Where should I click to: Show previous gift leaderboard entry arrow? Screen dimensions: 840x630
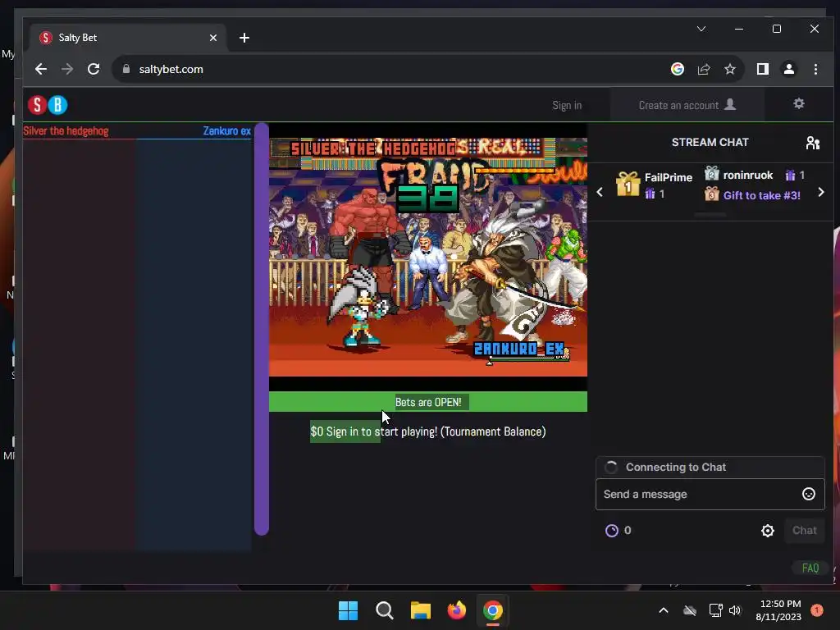coord(600,192)
